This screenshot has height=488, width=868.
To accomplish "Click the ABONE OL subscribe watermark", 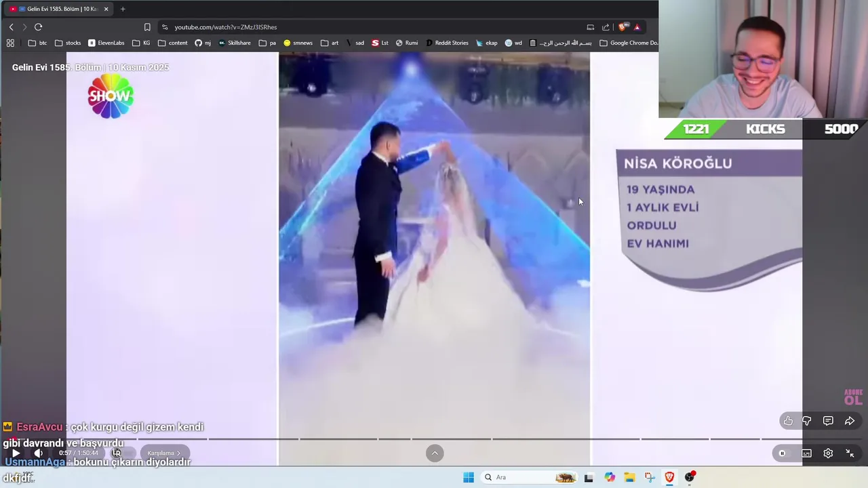I will 853,397.
